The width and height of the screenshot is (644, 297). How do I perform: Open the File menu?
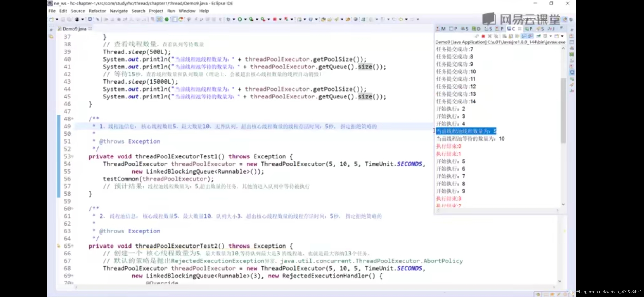point(52,11)
